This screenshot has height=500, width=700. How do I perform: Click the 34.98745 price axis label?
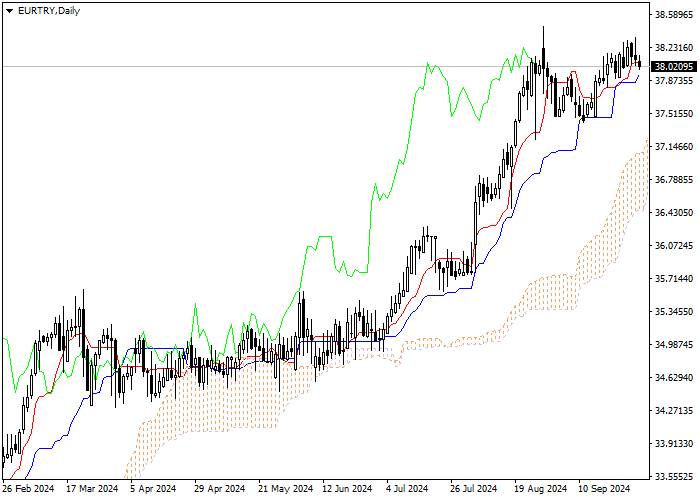(x=674, y=345)
